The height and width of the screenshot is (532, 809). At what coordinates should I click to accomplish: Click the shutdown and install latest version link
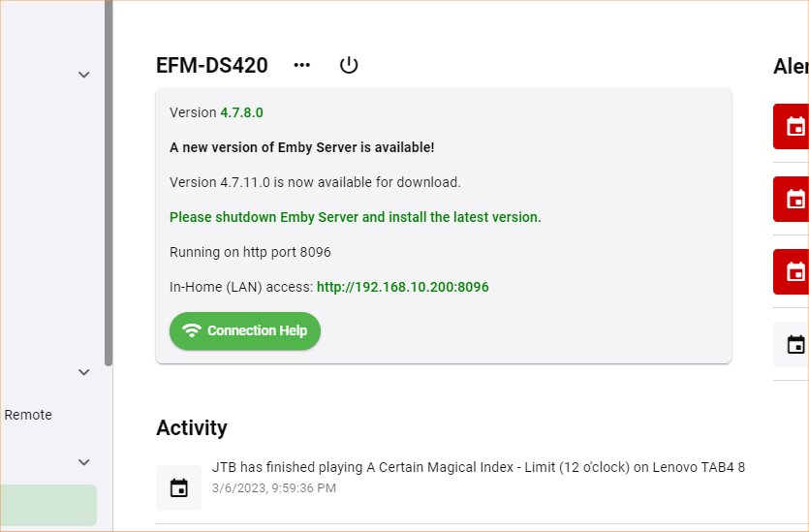coord(355,217)
